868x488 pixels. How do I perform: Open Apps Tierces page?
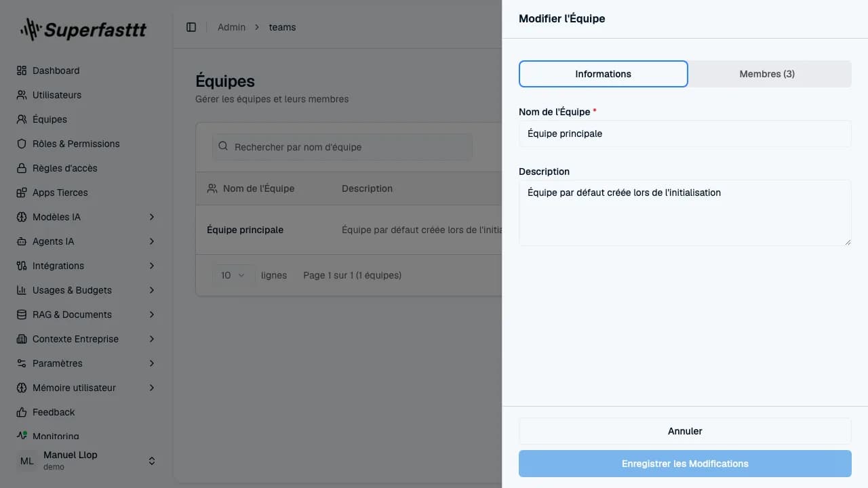coord(60,192)
